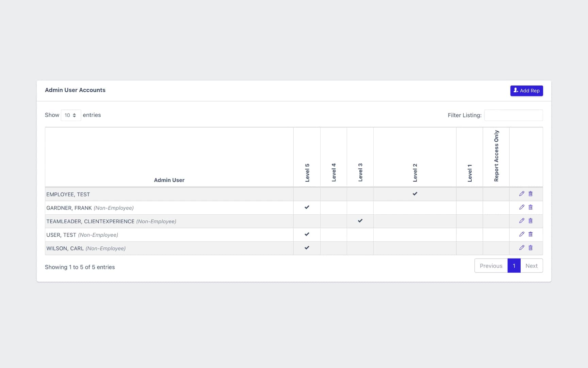Viewport: 588px width, 368px height.
Task: Toggle Level 5 access for GARDNER, FRANK
Action: (307, 207)
